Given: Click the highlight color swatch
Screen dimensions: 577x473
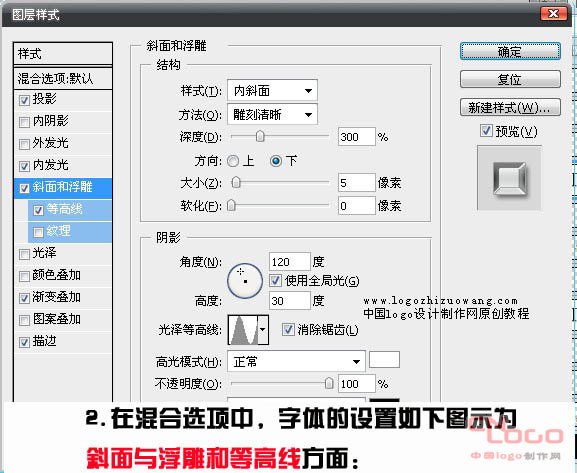Looking at the screenshot, I should click(384, 360).
